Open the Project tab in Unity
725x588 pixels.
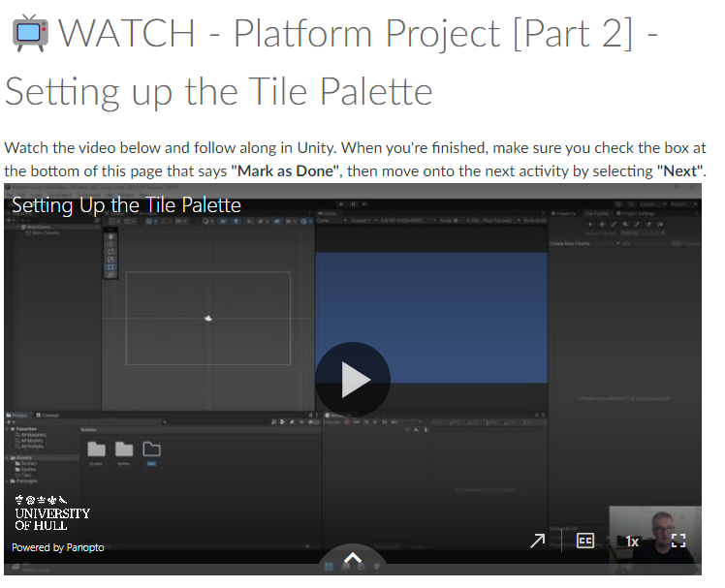click(20, 415)
